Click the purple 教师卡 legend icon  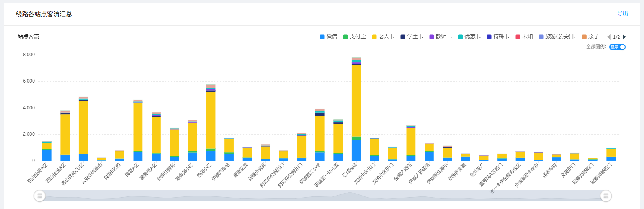432,37
